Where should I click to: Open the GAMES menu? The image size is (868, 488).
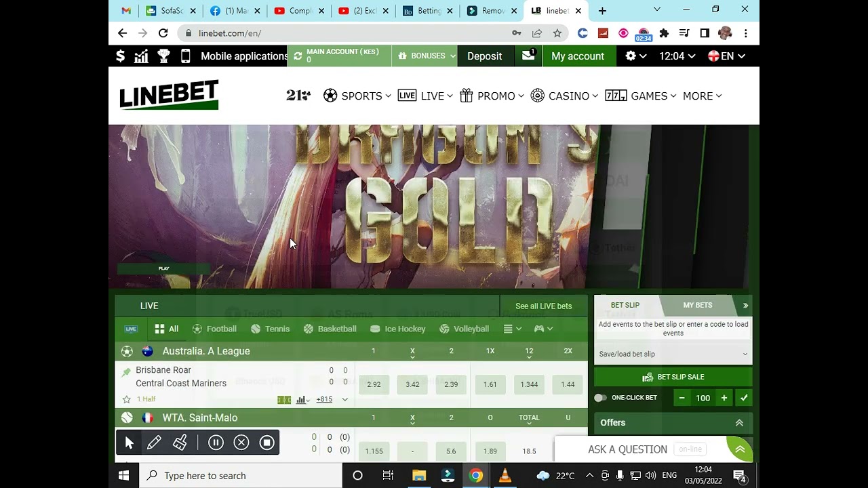tap(641, 96)
